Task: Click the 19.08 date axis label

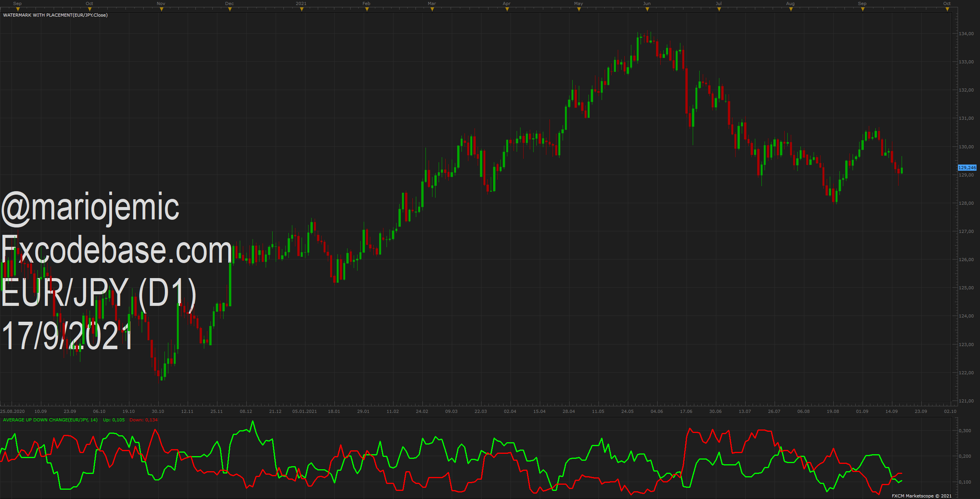Action: pos(833,411)
